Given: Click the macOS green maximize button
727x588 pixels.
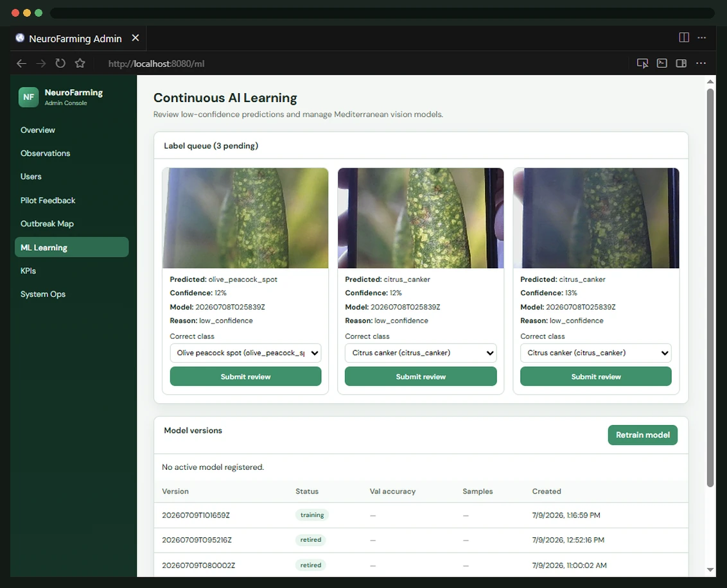Looking at the screenshot, I should point(39,13).
